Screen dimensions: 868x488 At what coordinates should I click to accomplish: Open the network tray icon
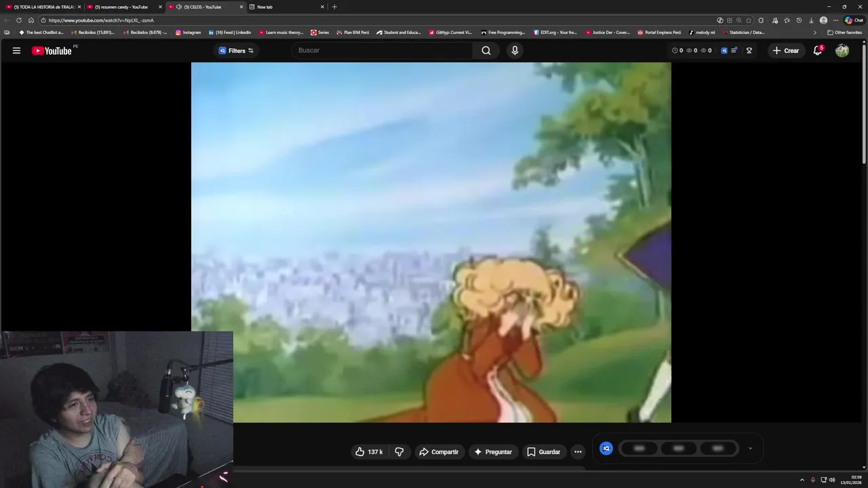tap(823, 480)
